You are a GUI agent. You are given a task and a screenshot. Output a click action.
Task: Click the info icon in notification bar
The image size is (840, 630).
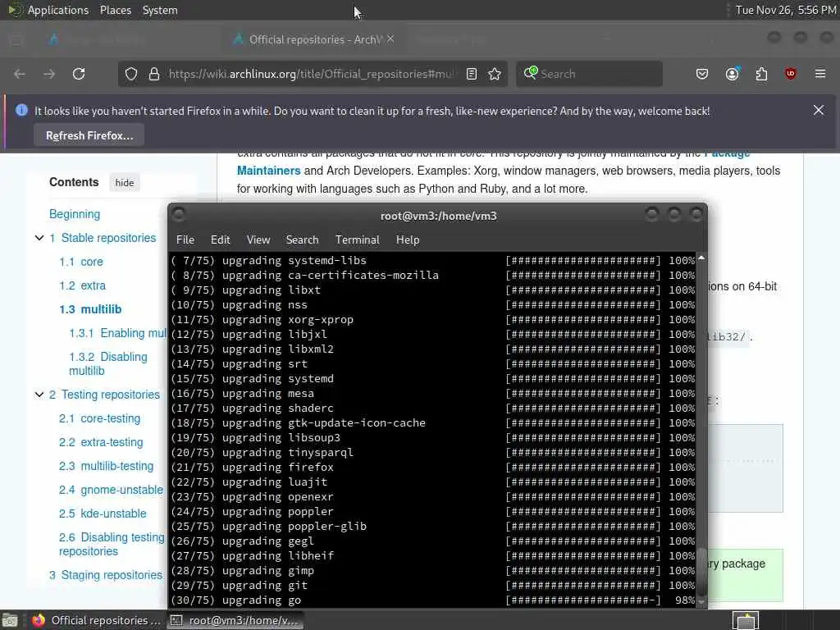coord(21,111)
